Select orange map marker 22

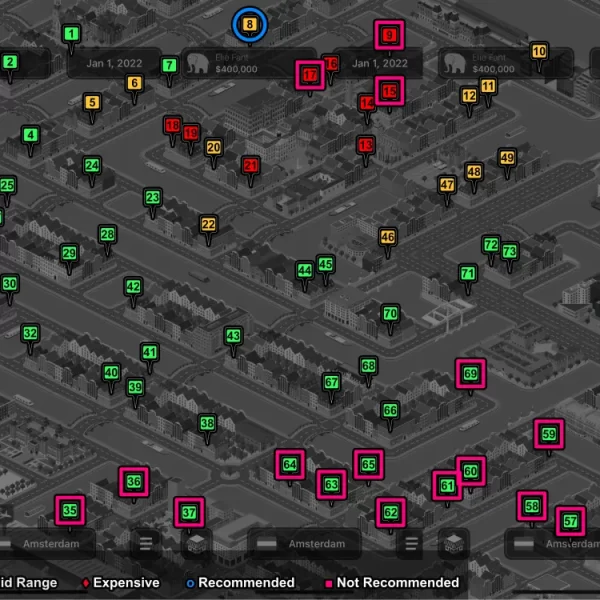point(208,225)
